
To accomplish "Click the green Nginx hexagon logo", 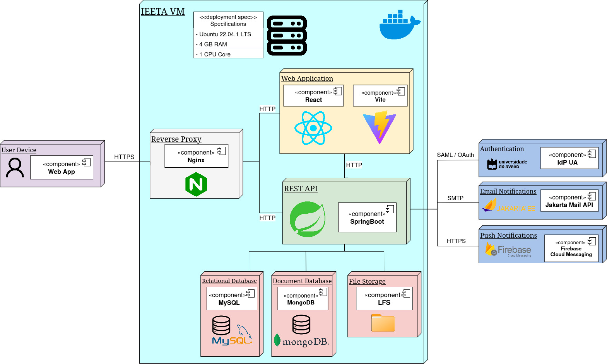I will [196, 184].
